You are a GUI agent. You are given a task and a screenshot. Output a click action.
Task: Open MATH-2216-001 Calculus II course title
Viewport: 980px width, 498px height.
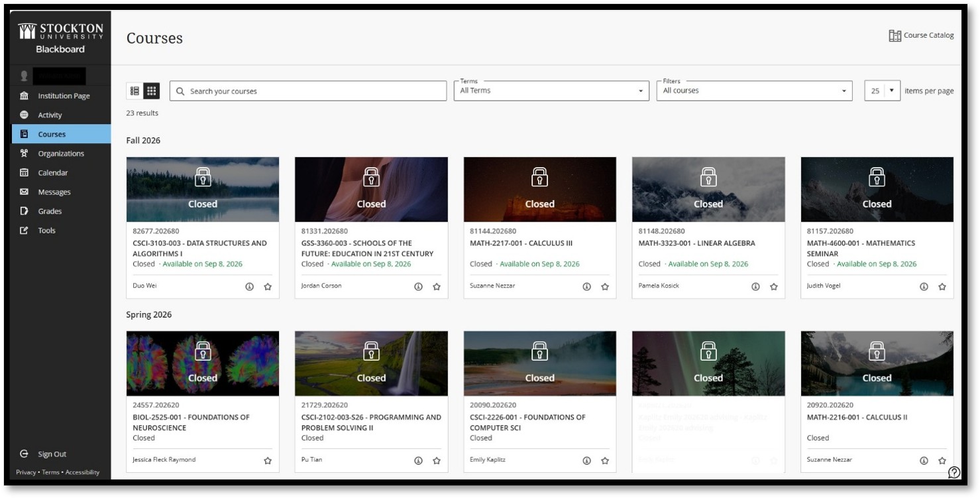857,418
